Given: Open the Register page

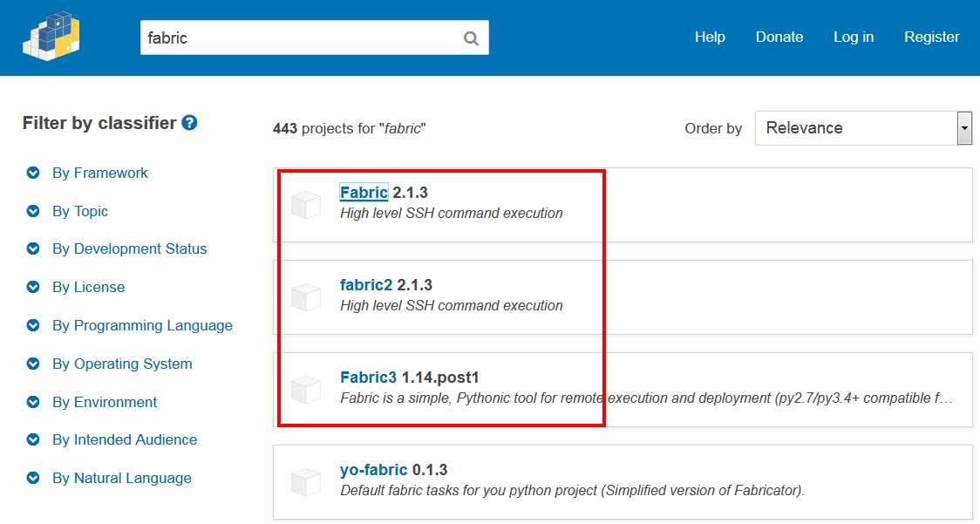Looking at the screenshot, I should pyautogui.click(x=932, y=37).
